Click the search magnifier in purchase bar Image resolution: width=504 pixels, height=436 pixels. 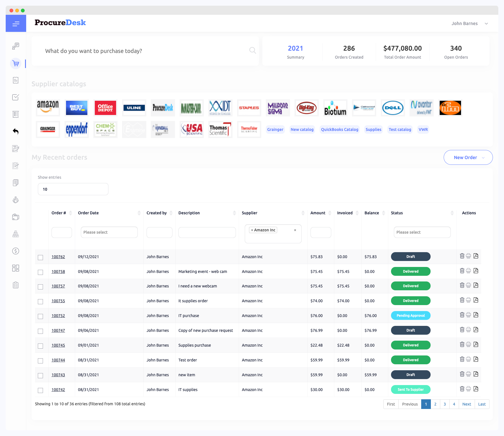252,51
